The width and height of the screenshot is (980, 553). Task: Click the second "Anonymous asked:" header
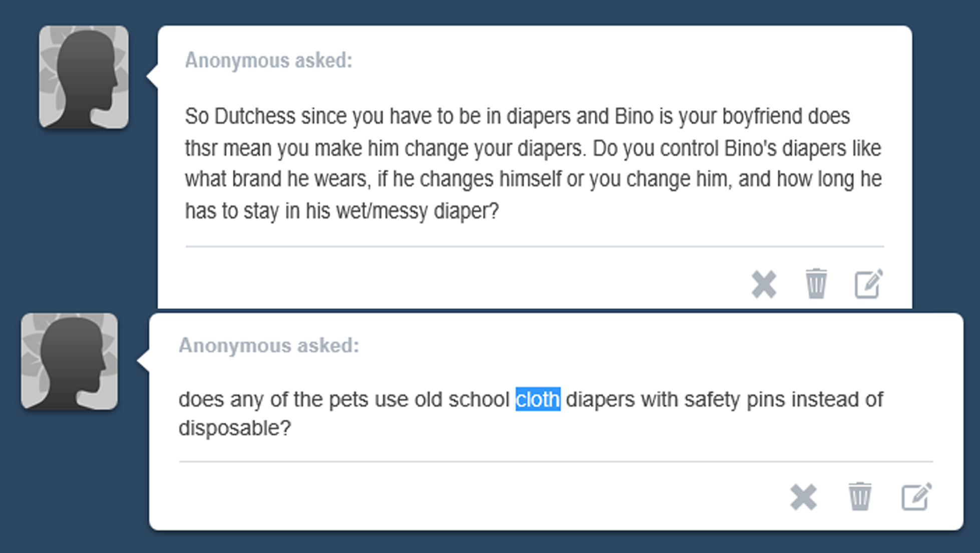269,346
